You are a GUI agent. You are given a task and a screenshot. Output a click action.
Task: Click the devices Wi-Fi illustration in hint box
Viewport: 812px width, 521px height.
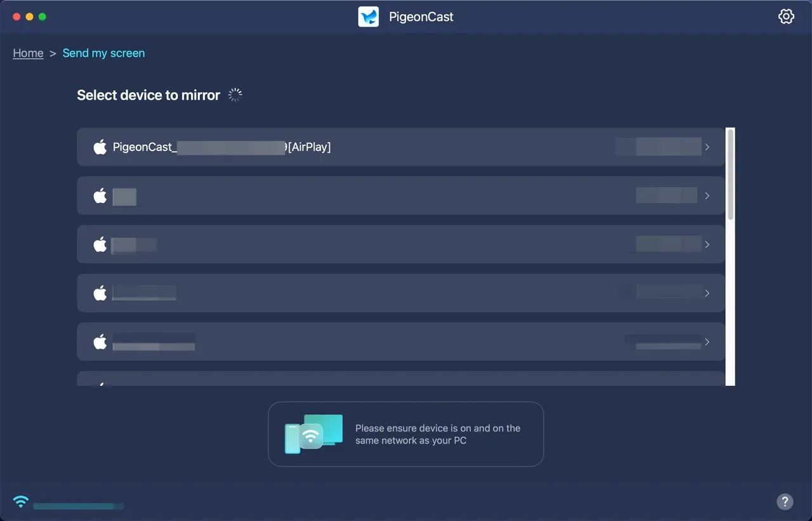coord(313,434)
